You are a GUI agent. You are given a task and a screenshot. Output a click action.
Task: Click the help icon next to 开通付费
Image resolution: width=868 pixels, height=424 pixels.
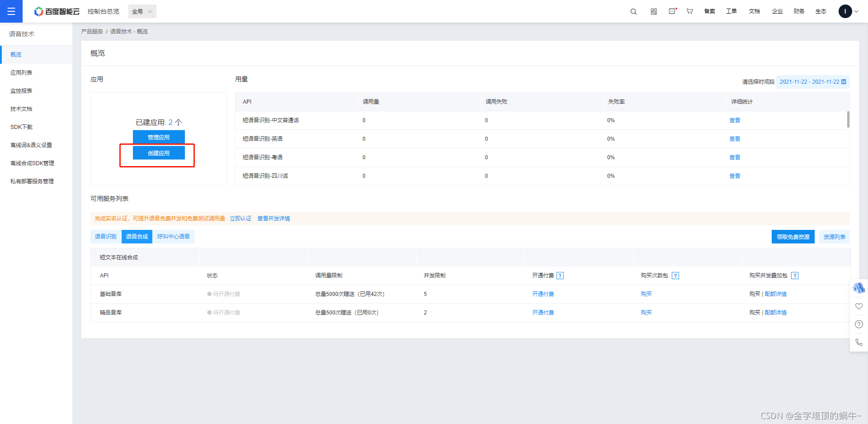pyautogui.click(x=560, y=276)
